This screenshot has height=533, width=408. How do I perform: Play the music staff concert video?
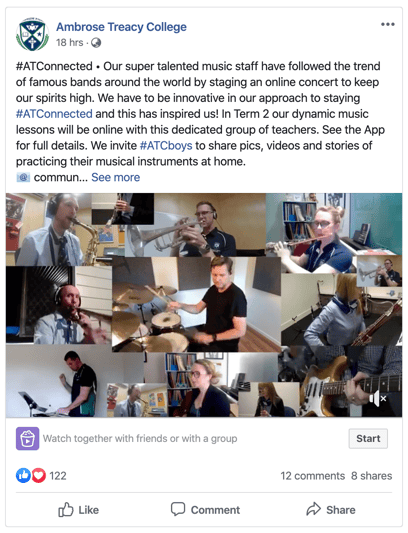204,305
